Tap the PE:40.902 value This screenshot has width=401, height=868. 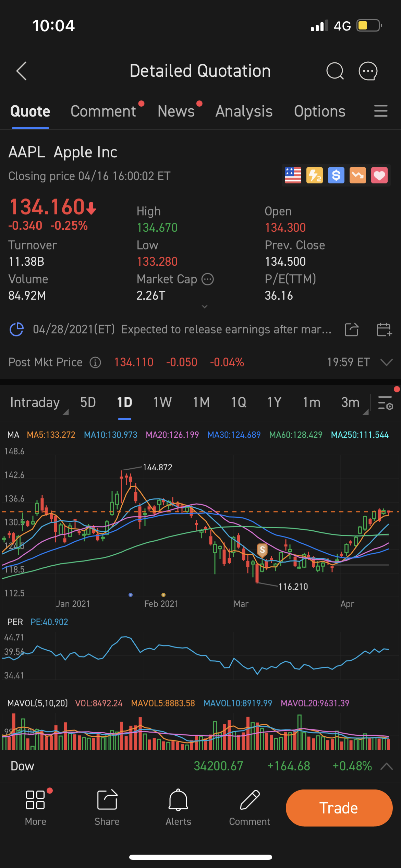coord(49,622)
